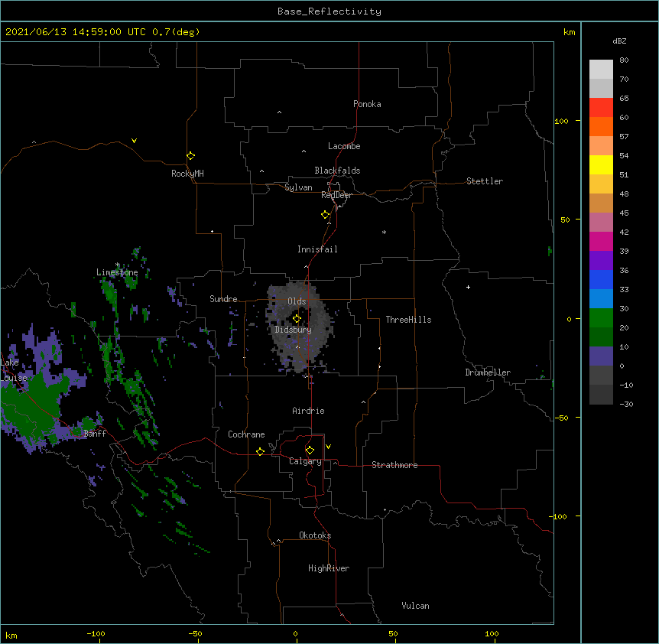Click the Blackfalds city label
This screenshot has height=644, width=659.
pos(337,171)
